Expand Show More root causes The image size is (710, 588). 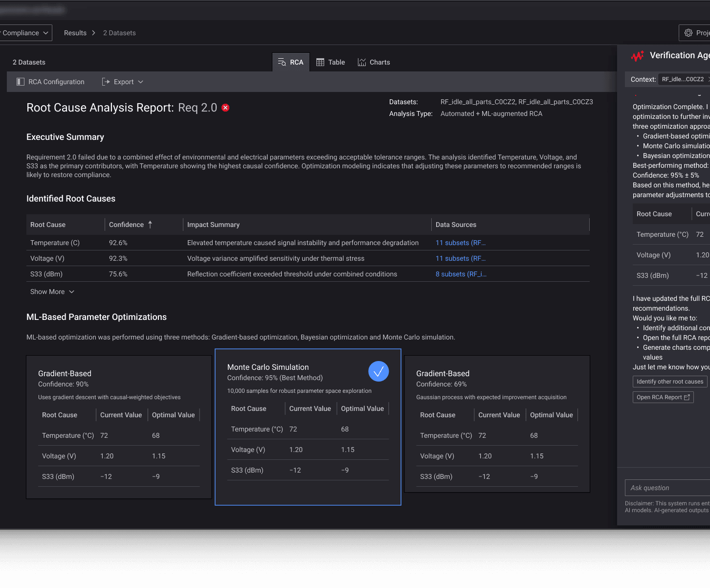52,292
